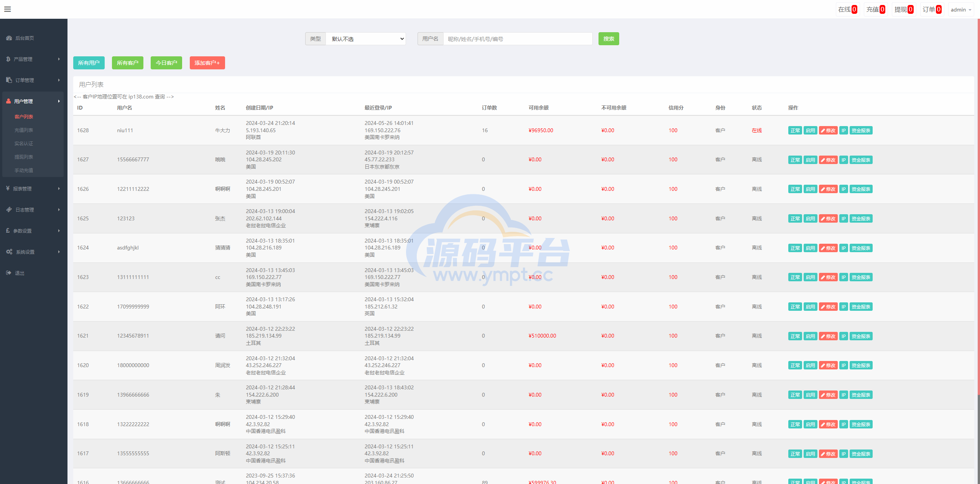The height and width of the screenshot is (484, 980).
Task: Click the page vertical scrollbar
Action: click(x=978, y=207)
